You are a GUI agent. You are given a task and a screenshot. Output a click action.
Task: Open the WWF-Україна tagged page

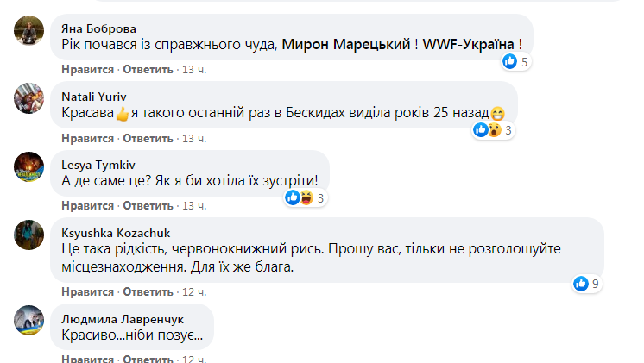click(x=469, y=43)
